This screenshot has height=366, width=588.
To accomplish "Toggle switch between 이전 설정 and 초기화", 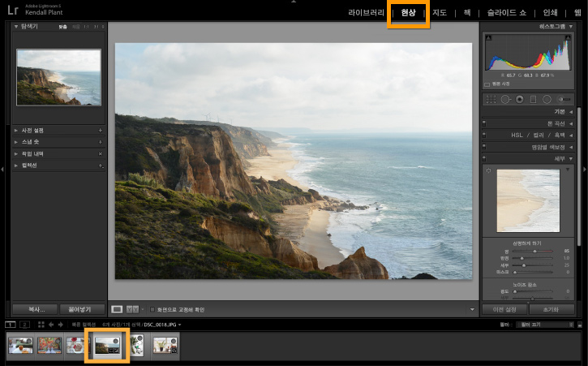I will click(x=528, y=302).
